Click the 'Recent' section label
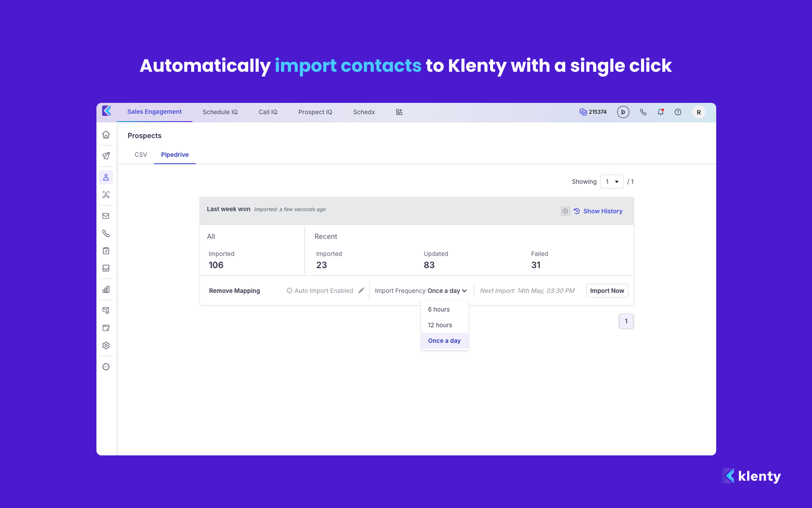Viewport: 812px width, 508px height. [325, 237]
